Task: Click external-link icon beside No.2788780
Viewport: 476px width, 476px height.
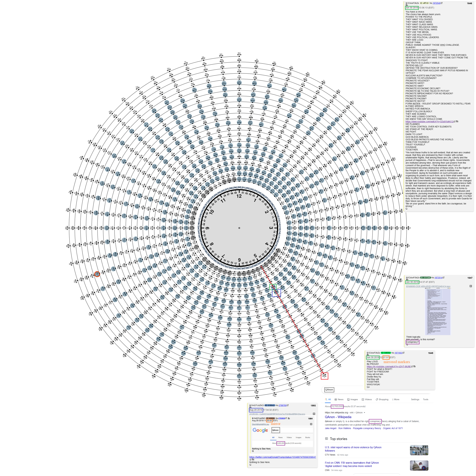Action: [288, 405]
